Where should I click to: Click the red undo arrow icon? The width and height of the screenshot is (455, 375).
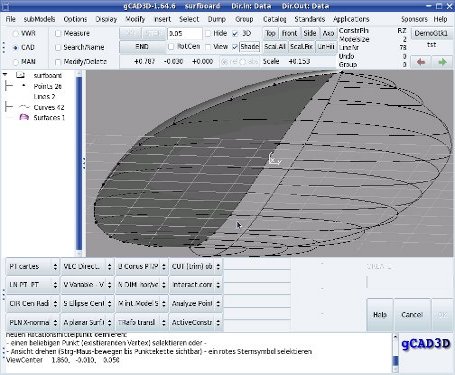(x=421, y=62)
